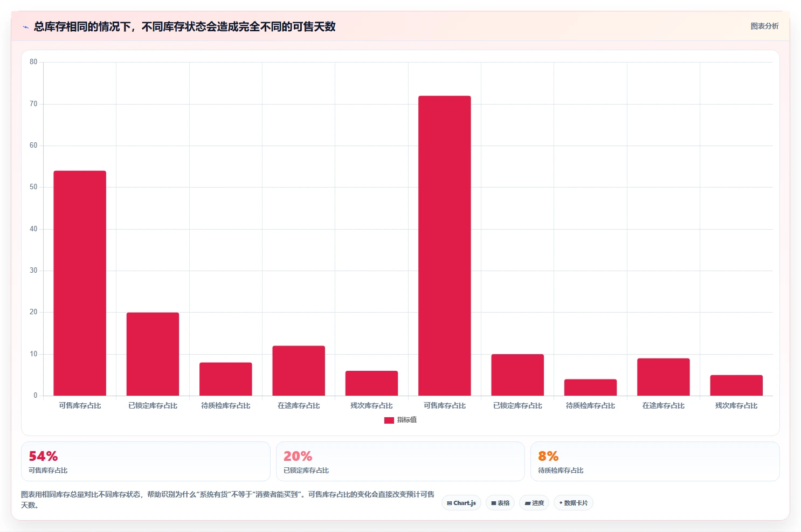Image resolution: width=801 pixels, height=532 pixels.
Task: Click the tallest bar, valued at 72
Action: pyautogui.click(x=445, y=246)
